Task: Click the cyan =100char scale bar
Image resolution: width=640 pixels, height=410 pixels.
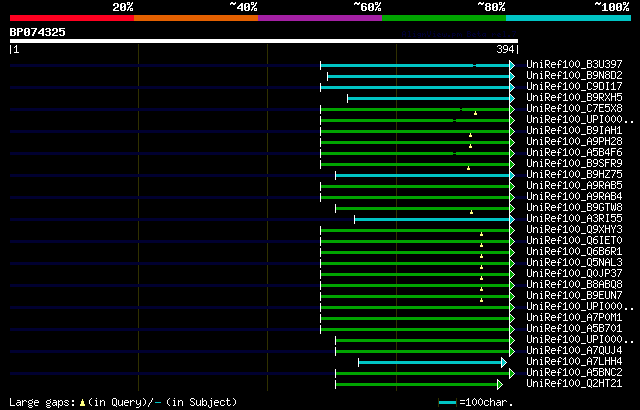Action: (447, 403)
